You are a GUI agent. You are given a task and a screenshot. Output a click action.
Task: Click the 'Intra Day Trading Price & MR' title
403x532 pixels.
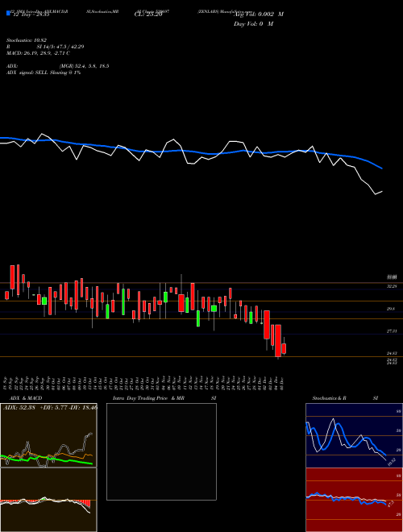coord(148,398)
